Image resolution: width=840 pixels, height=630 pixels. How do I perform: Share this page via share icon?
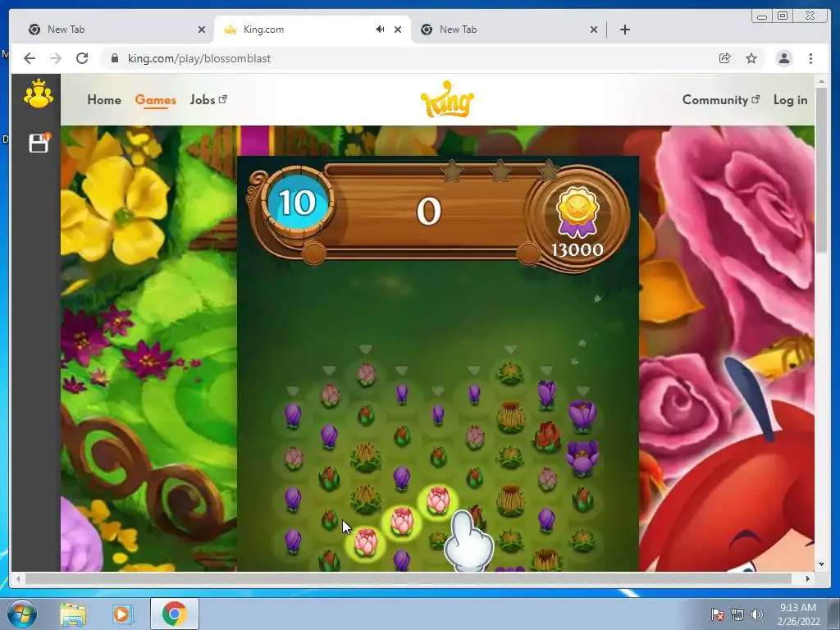point(725,58)
